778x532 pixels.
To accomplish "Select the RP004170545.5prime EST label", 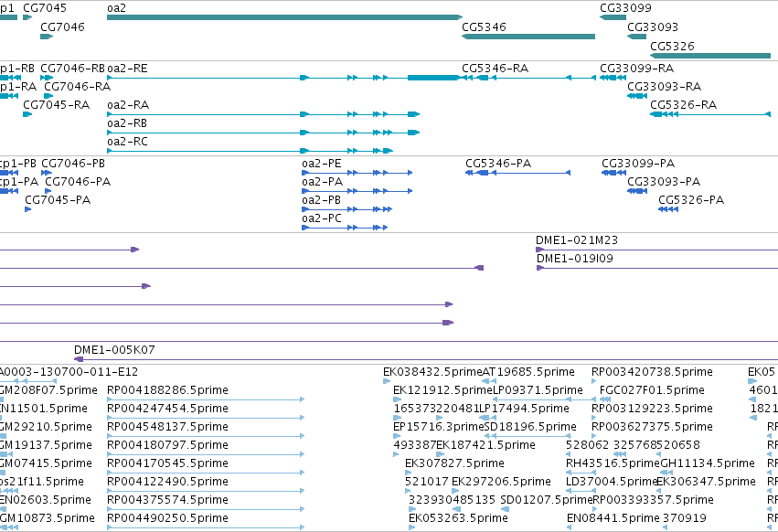I will coord(167,463).
